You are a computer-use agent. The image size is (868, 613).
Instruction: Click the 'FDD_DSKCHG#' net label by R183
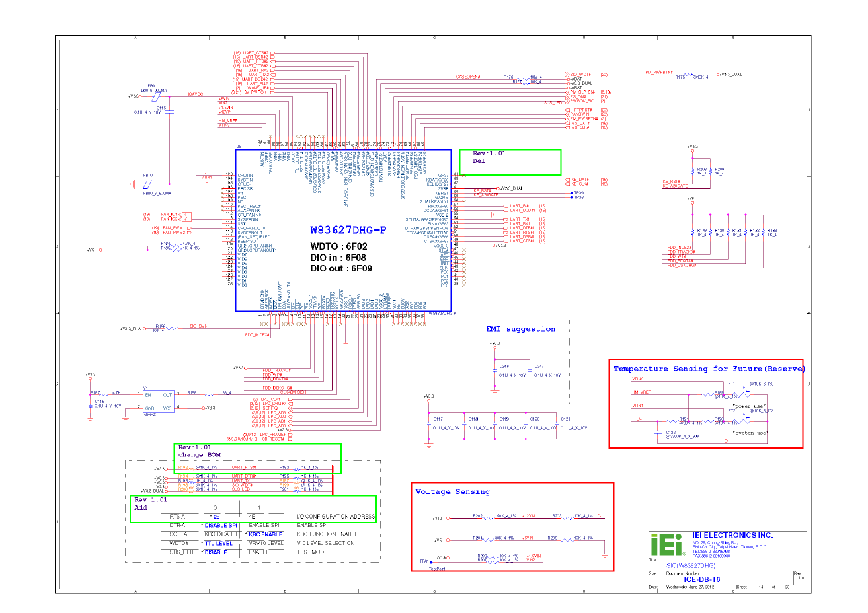pos(682,265)
